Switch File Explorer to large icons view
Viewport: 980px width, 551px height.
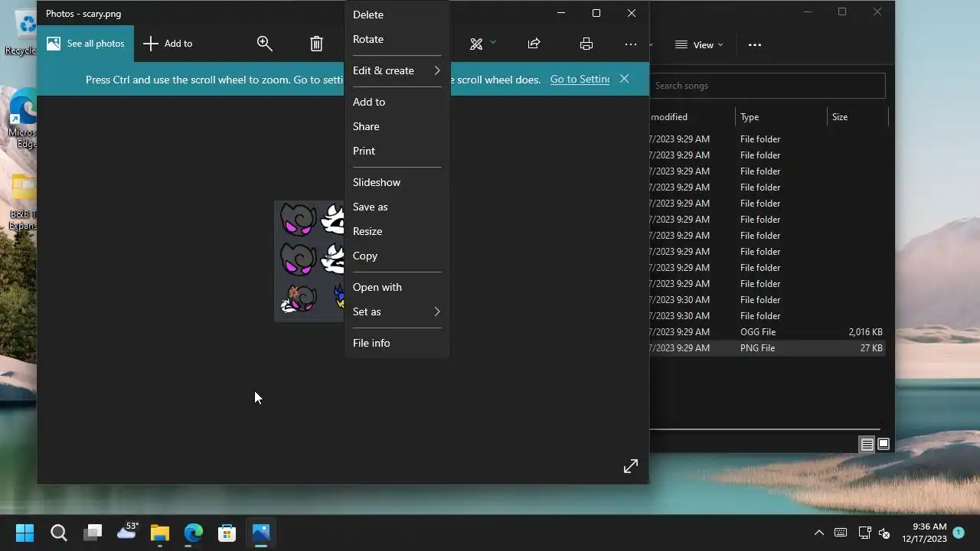tap(884, 444)
